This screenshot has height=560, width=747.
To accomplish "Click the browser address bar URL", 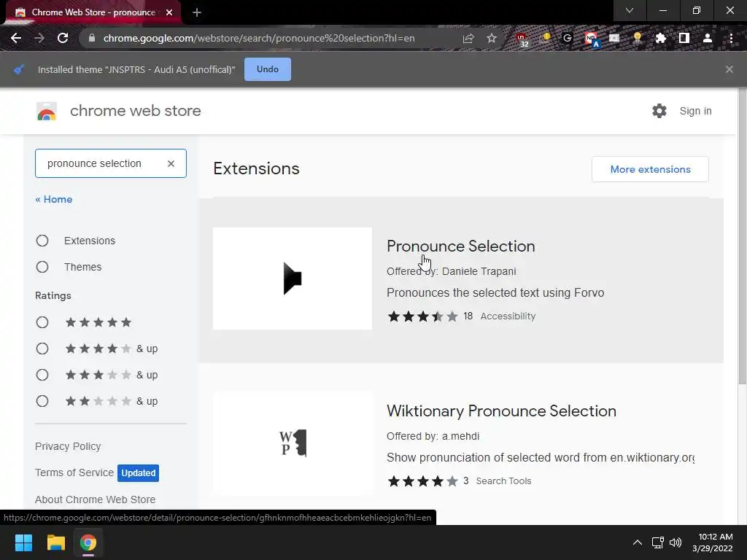I will (x=259, y=38).
